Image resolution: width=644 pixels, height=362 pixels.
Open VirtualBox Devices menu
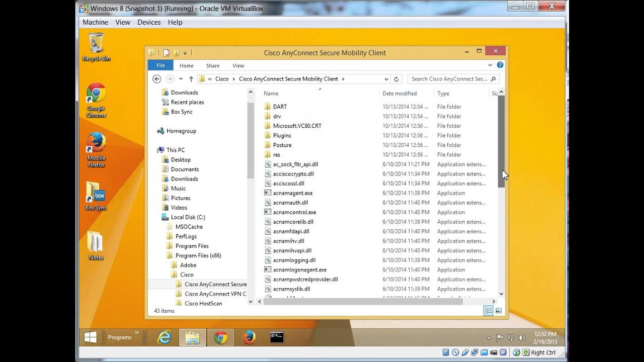coord(149,22)
